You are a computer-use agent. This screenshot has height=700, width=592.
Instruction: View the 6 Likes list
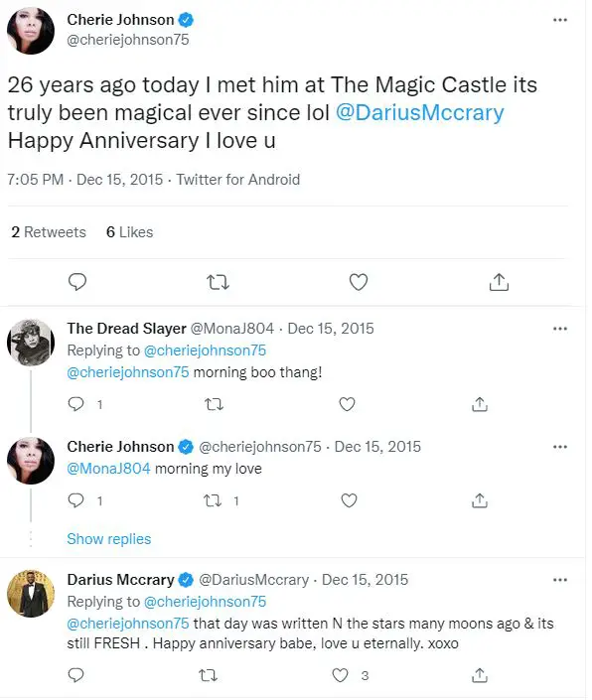[x=129, y=232]
